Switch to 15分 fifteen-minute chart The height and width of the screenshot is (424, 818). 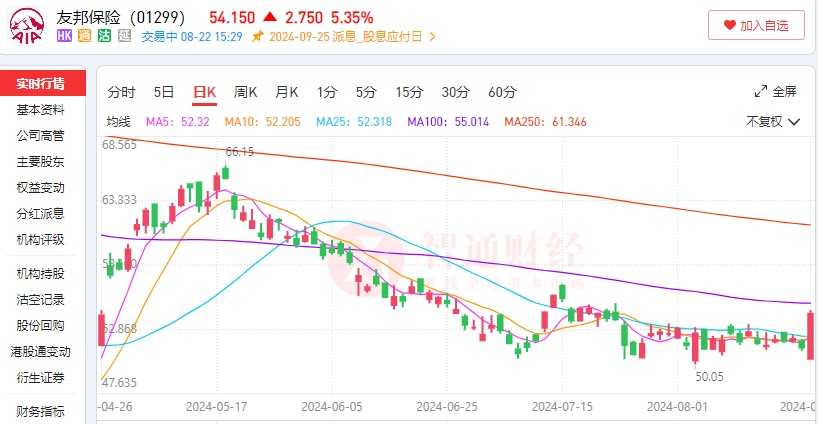click(409, 92)
